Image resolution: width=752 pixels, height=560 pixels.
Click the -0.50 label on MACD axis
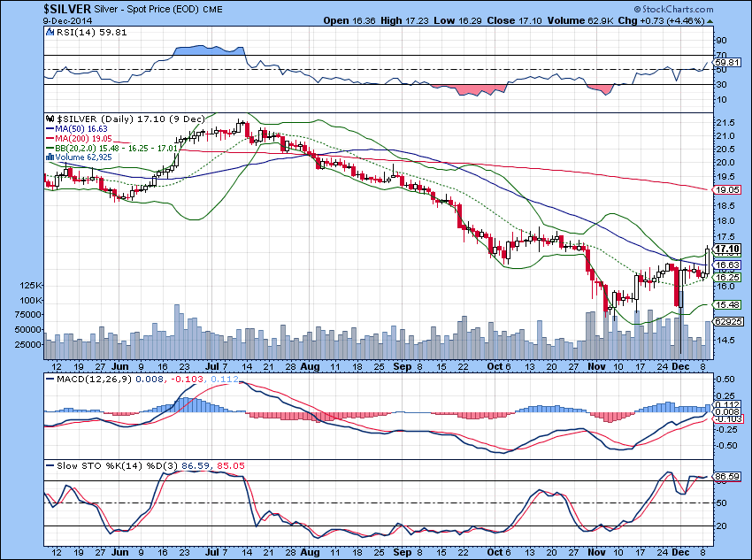coord(726,445)
